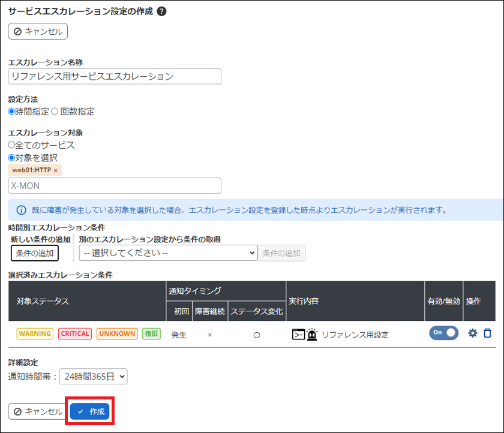This screenshot has height=433, width=504.
Task: Delete the condition via the trash icon
Action: 487,334
